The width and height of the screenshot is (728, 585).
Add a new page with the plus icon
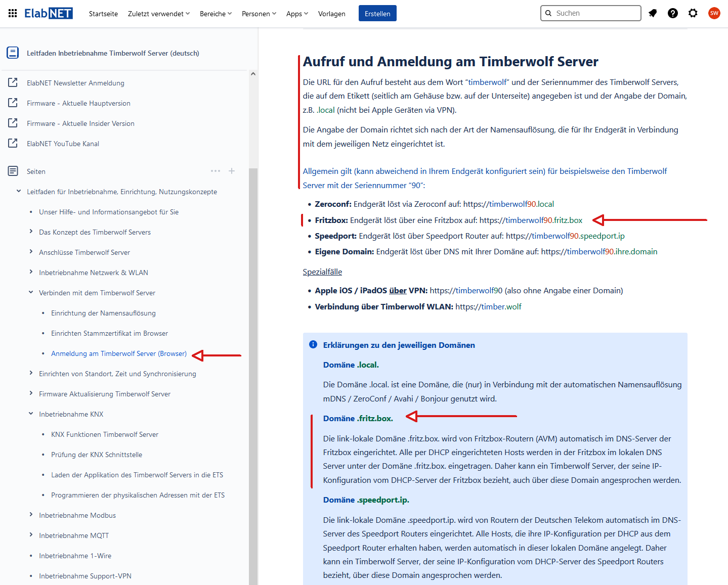click(x=232, y=171)
